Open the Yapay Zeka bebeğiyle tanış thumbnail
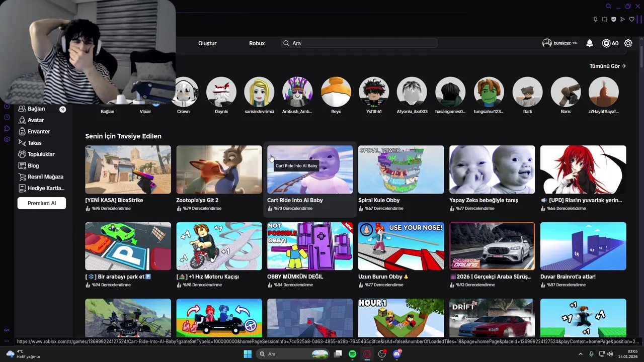The width and height of the screenshot is (644, 362). coord(492,169)
